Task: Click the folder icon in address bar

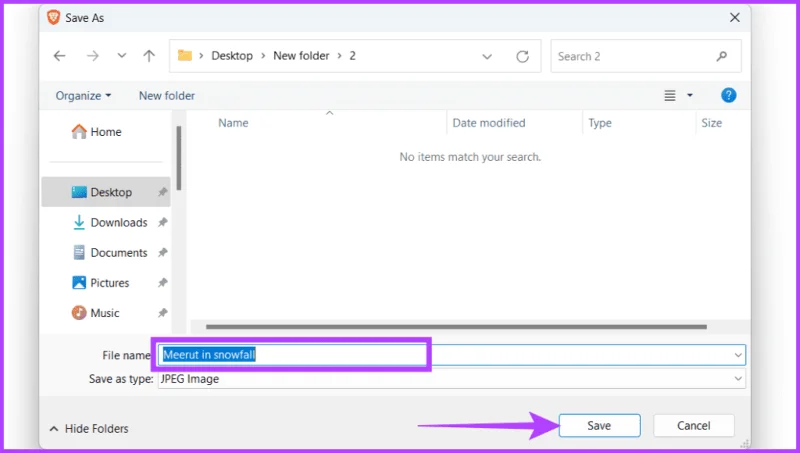Action: coord(185,55)
